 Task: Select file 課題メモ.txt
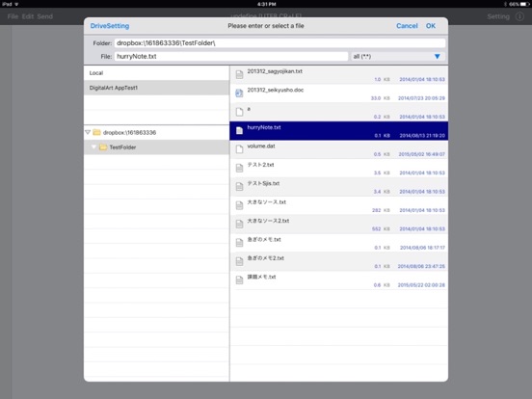tap(338, 280)
